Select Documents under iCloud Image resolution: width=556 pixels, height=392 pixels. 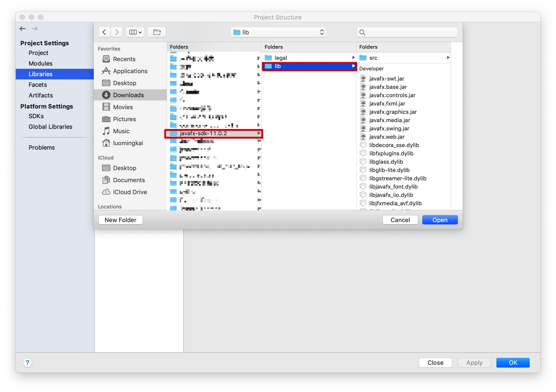tap(129, 180)
